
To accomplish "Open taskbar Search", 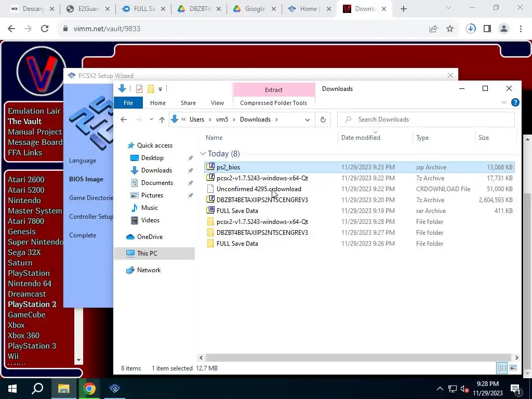I will click(x=37, y=389).
